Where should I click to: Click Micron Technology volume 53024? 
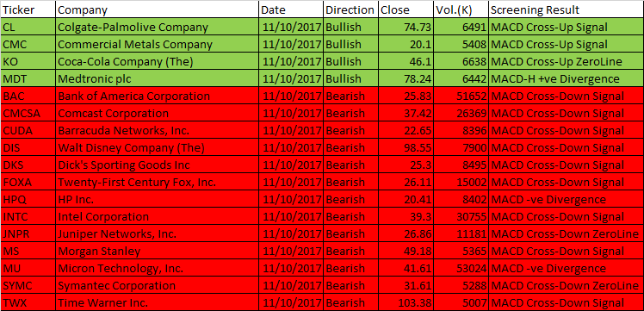[461, 268]
